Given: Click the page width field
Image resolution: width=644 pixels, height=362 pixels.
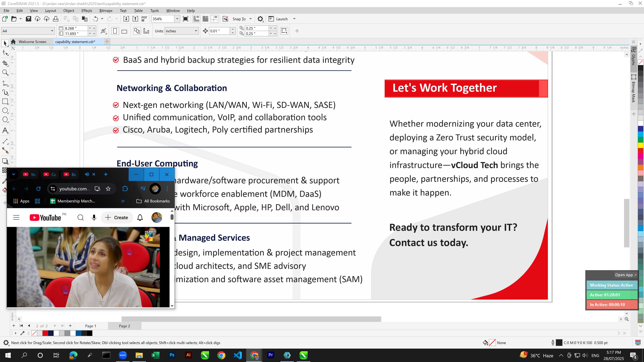Looking at the screenshot, I should [76, 28].
